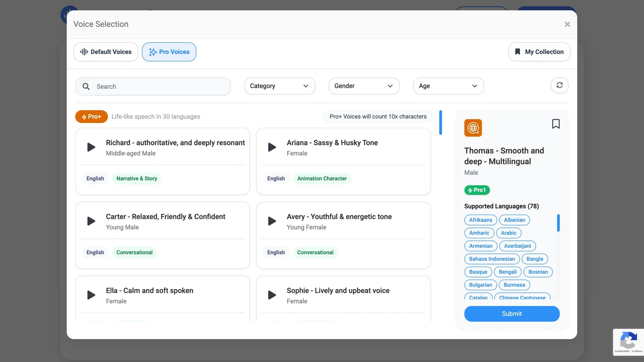Expand the Age dropdown
644x362 pixels.
point(448,86)
